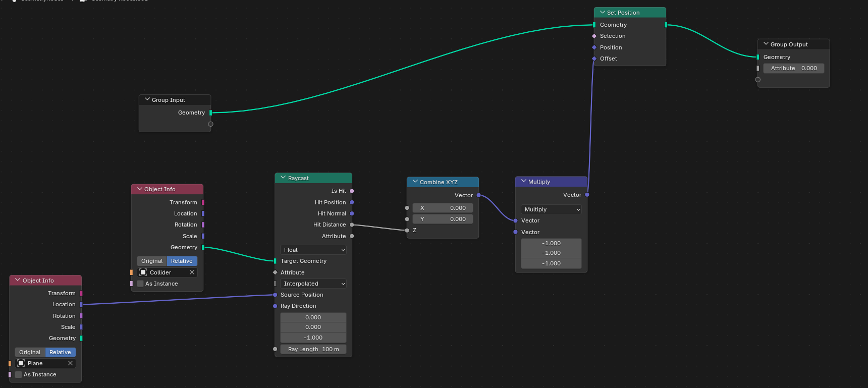Click the Hit Normal output socket
The height and width of the screenshot is (388, 868).
click(x=352, y=213)
